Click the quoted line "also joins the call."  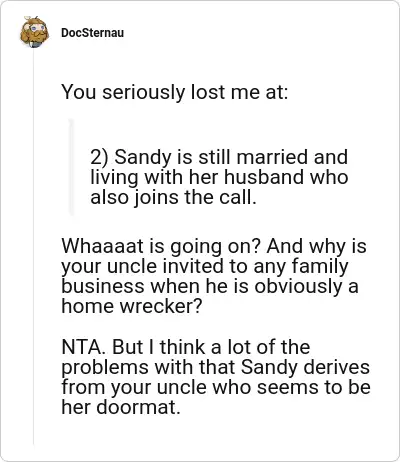(x=173, y=197)
